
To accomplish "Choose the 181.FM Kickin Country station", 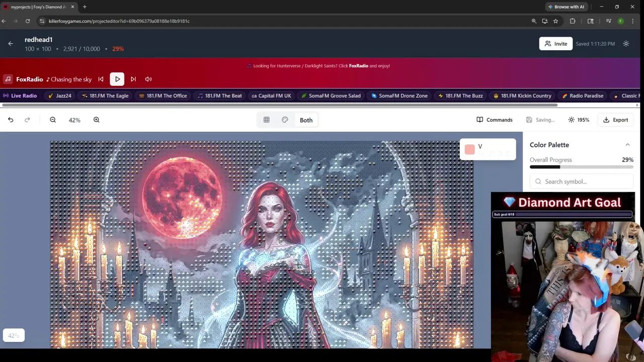I will [x=522, y=96].
